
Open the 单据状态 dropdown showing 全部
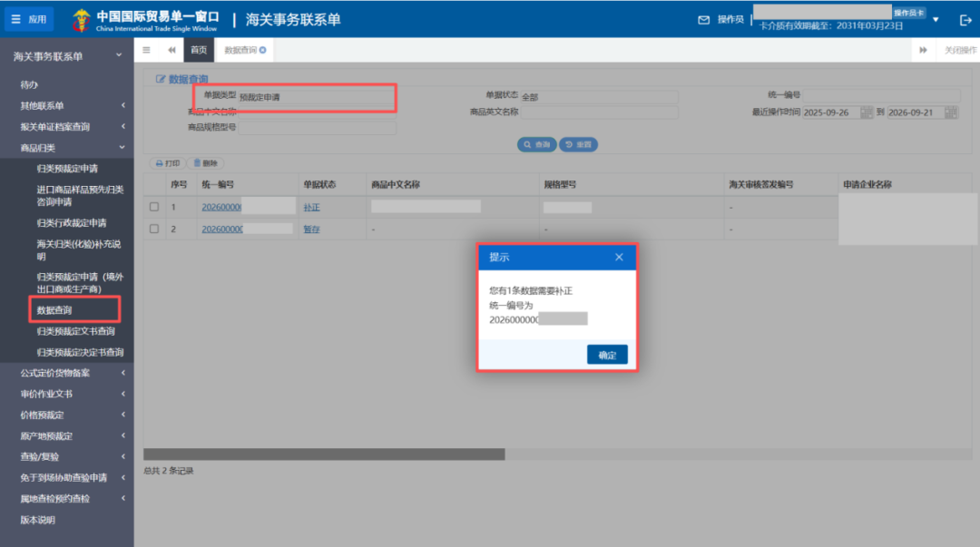[x=600, y=97]
